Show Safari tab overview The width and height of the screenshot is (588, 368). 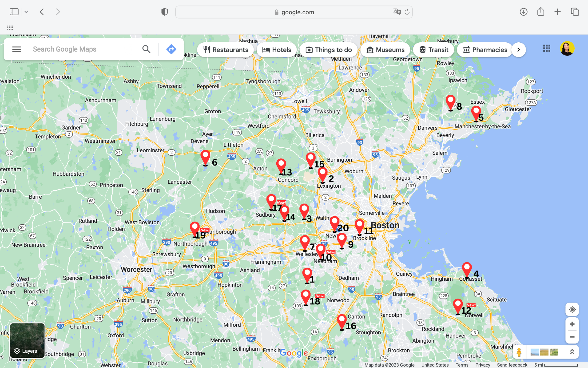coord(575,12)
